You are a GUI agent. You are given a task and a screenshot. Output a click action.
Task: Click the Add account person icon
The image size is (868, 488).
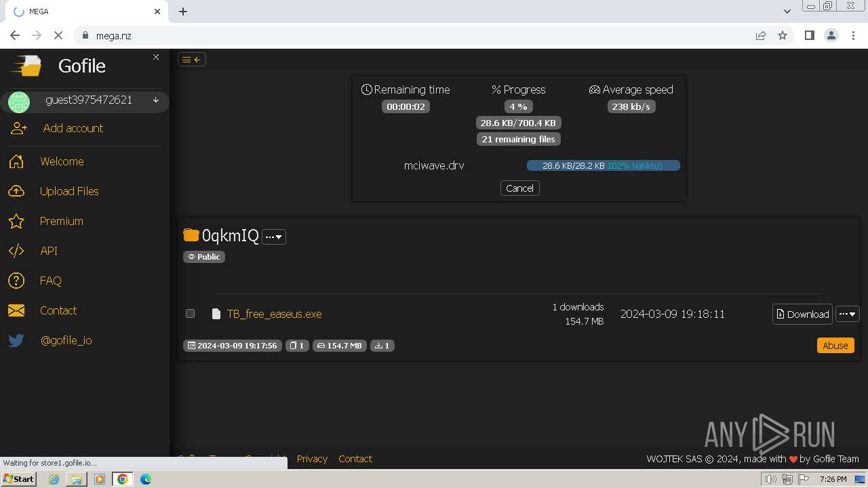18,128
